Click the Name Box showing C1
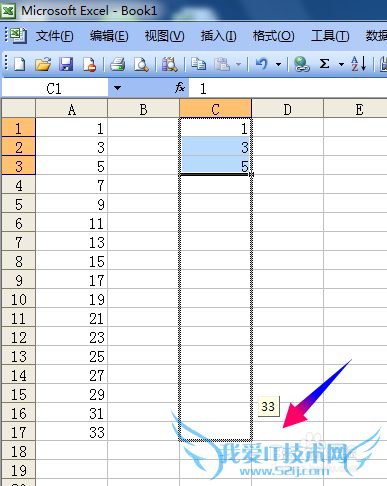Image resolution: width=387 pixels, height=486 pixels. pos(55,88)
